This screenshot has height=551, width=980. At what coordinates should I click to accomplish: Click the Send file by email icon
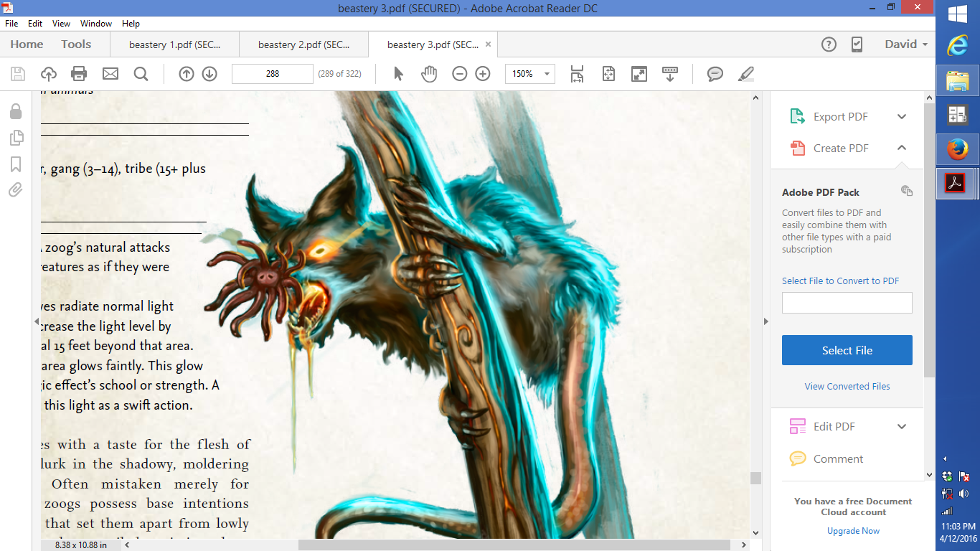click(110, 74)
